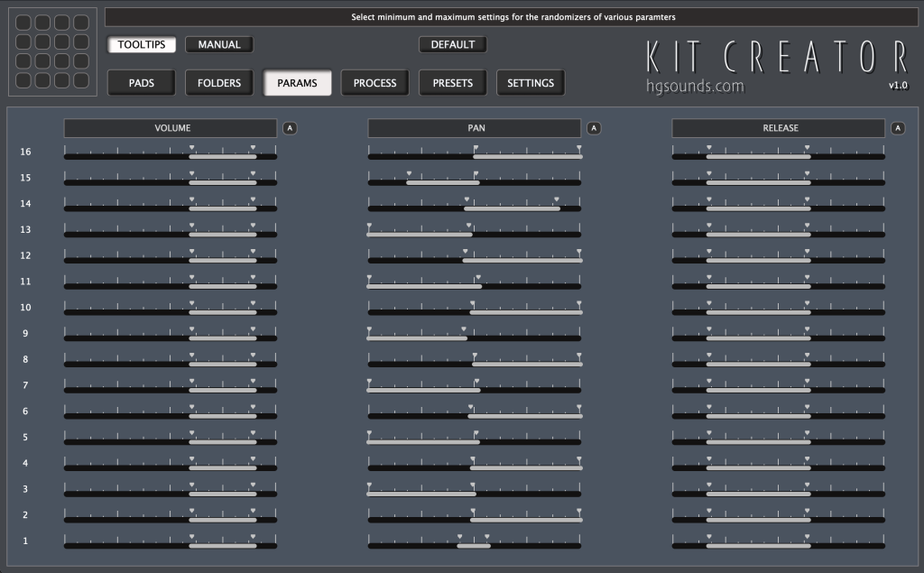Open the SETTINGS tab

tap(531, 83)
